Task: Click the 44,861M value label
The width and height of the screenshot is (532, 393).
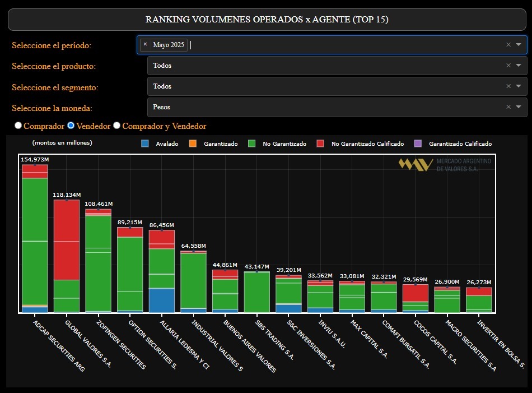Action: (x=225, y=265)
